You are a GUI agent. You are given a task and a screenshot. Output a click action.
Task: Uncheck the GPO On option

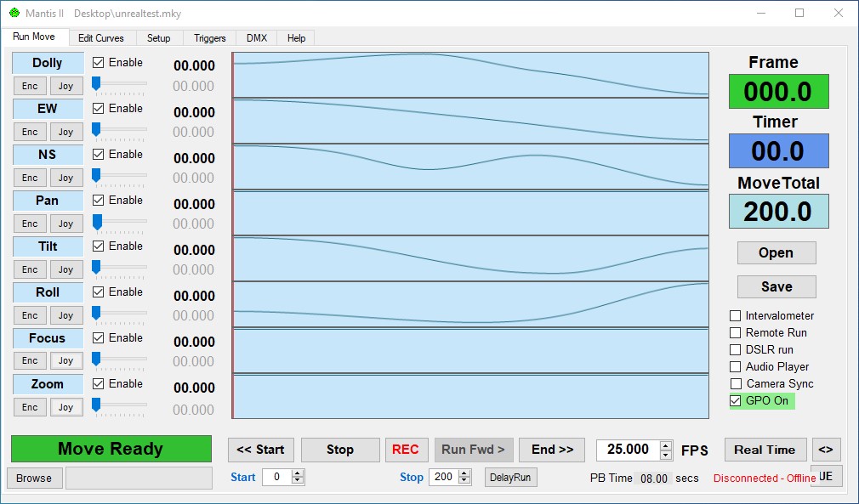coord(734,400)
